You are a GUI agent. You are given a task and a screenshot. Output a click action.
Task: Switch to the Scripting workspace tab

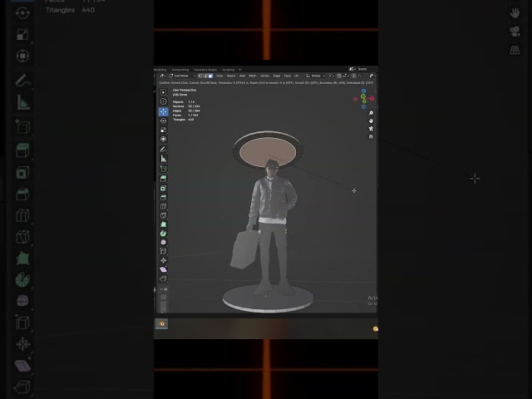228,70
